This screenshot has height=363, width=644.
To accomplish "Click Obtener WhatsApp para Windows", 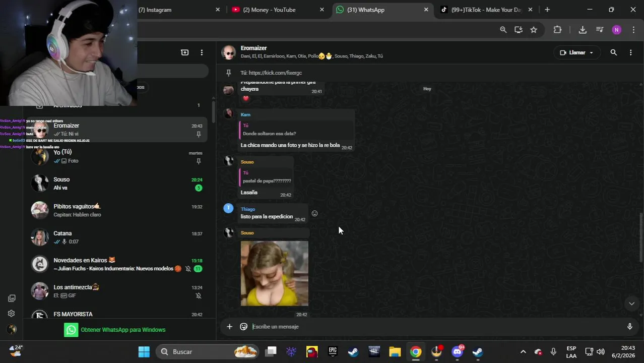I will (x=115, y=330).
